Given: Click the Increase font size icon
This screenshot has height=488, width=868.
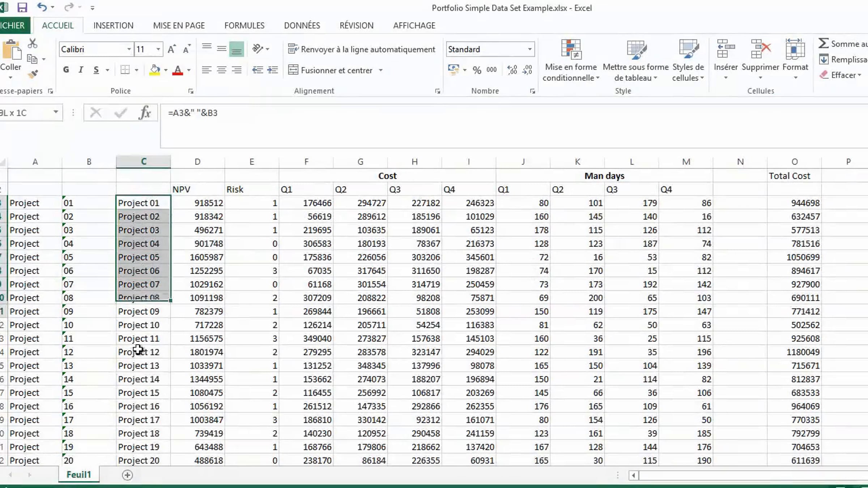Looking at the screenshot, I should (172, 49).
